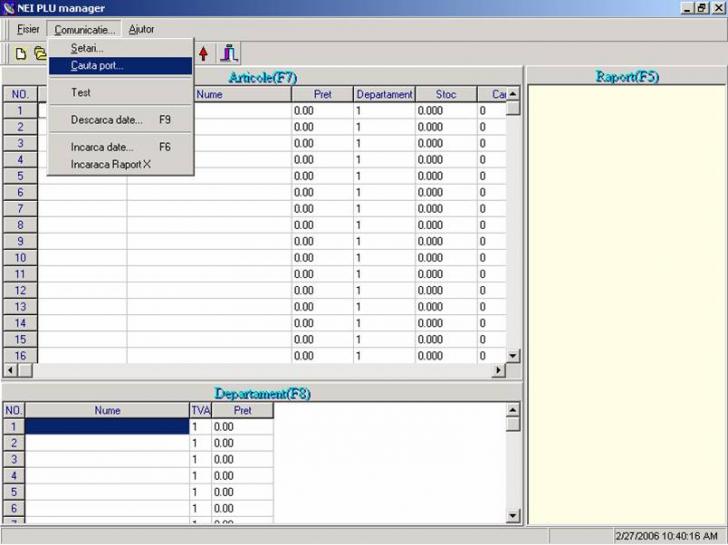The image size is (728, 545).
Task: Open the Ajutor menu
Action: coord(142,30)
